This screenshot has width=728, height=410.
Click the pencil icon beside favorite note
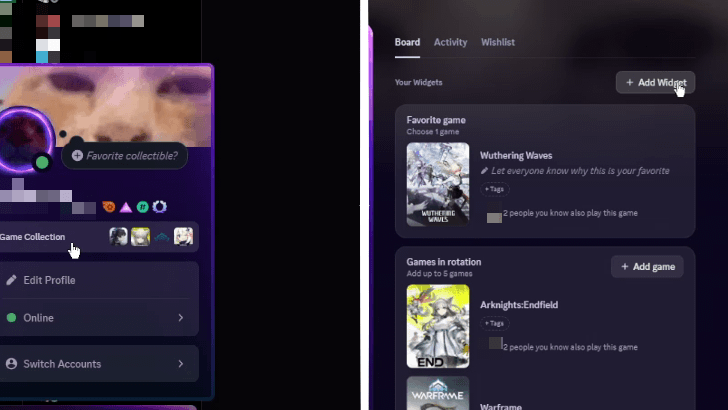[x=484, y=171]
